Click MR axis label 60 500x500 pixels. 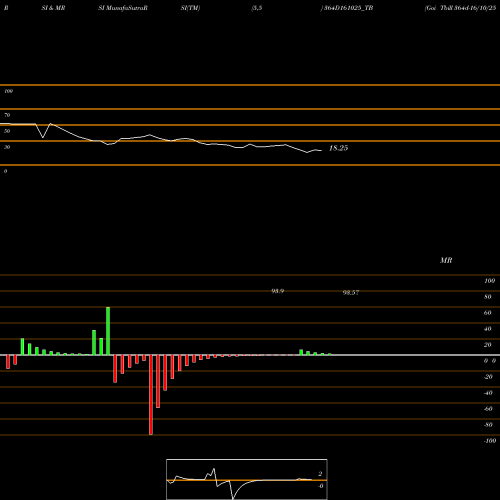[488, 313]
